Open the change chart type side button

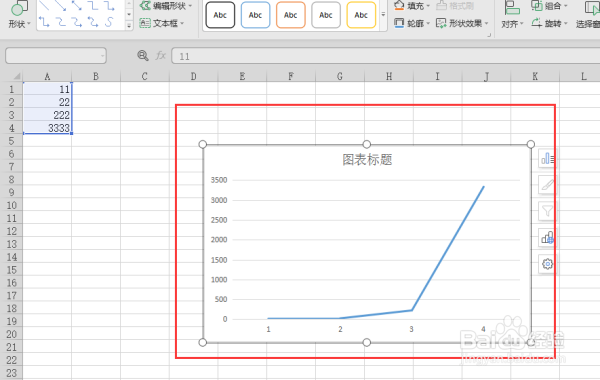pos(547,238)
